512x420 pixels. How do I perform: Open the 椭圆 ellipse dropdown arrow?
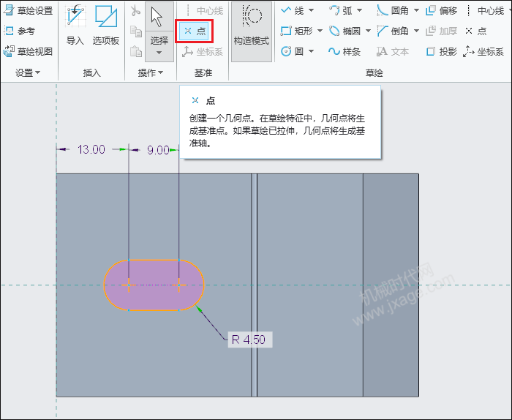[368, 31]
